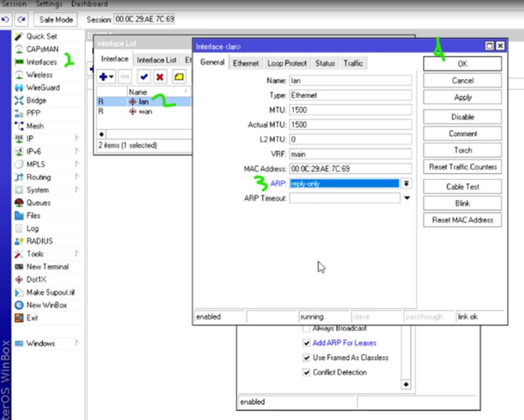
Task: Switch to the Traffic tab
Action: [353, 63]
